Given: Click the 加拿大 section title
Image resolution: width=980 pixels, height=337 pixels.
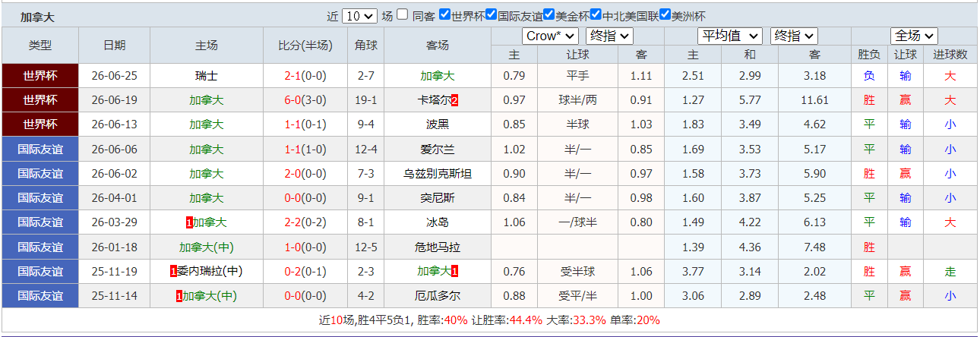Looking at the screenshot, I should 37,17.
